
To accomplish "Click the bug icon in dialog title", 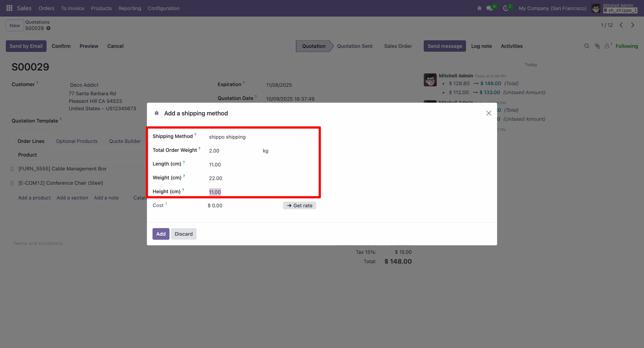I will tap(157, 113).
